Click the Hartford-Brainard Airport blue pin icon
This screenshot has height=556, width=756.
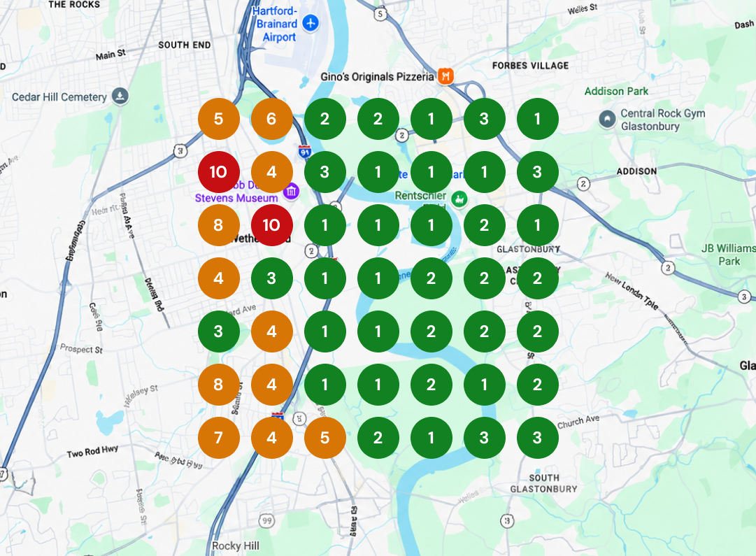click(311, 22)
